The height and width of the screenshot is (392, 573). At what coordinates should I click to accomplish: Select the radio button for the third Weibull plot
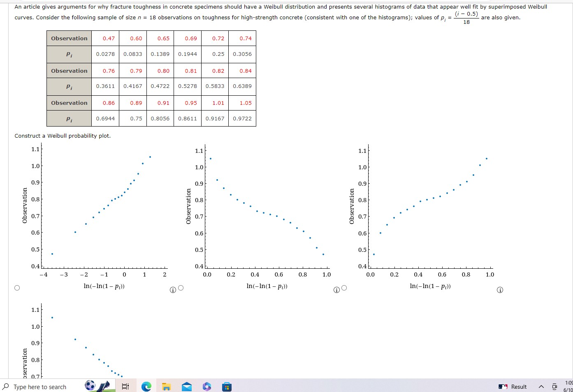(x=344, y=288)
